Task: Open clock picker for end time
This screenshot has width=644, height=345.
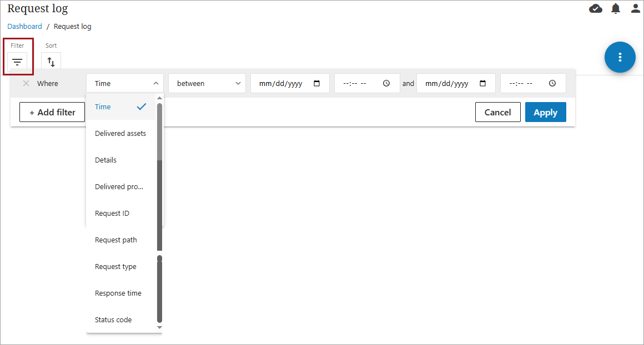Action: 552,83
